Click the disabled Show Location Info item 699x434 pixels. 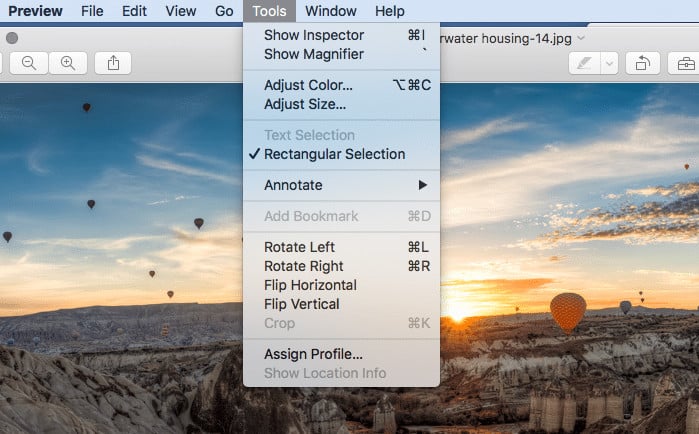[x=341, y=373]
